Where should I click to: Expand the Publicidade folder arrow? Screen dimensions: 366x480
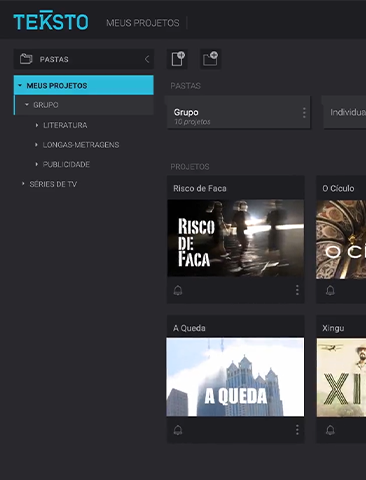(x=36, y=164)
